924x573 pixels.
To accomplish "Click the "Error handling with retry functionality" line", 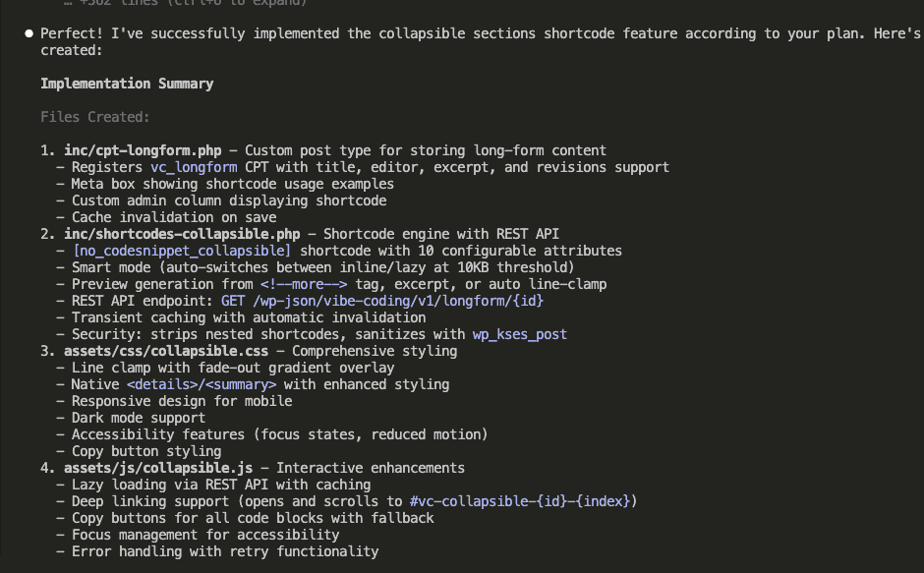I will (x=224, y=551).
